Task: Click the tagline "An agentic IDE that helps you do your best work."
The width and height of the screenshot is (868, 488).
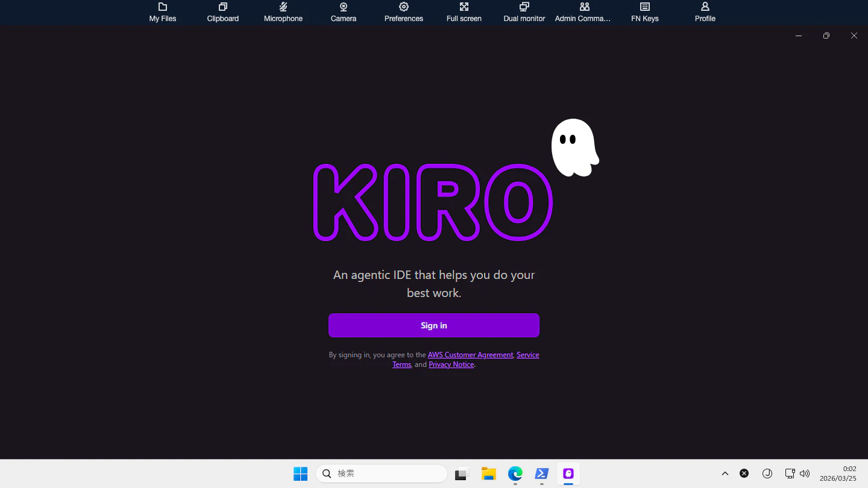Action: (x=434, y=284)
